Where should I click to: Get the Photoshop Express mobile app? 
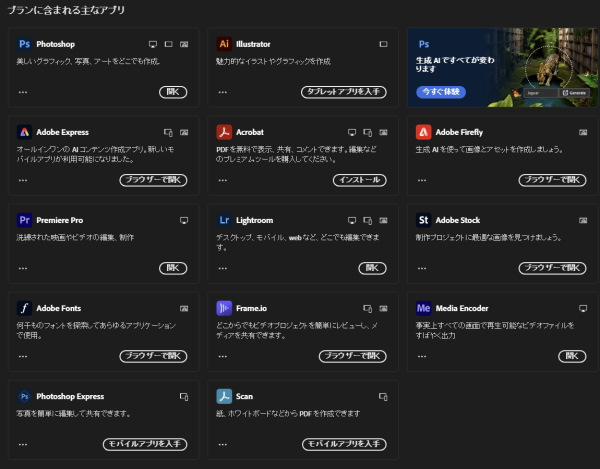145,444
